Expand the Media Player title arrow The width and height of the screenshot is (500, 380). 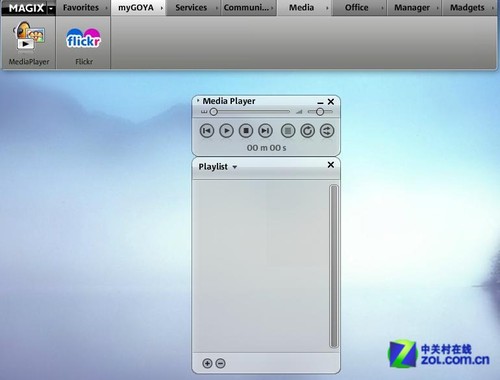tap(198, 100)
